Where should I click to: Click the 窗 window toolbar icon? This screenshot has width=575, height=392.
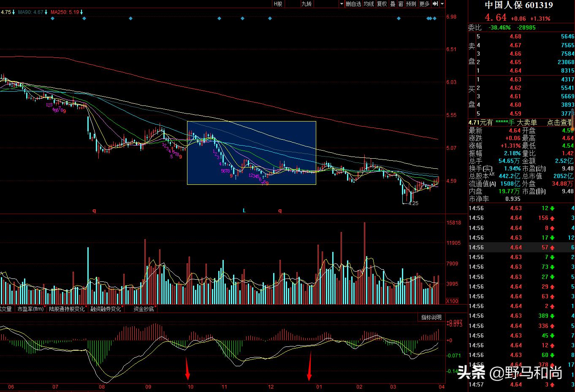click(401, 4)
